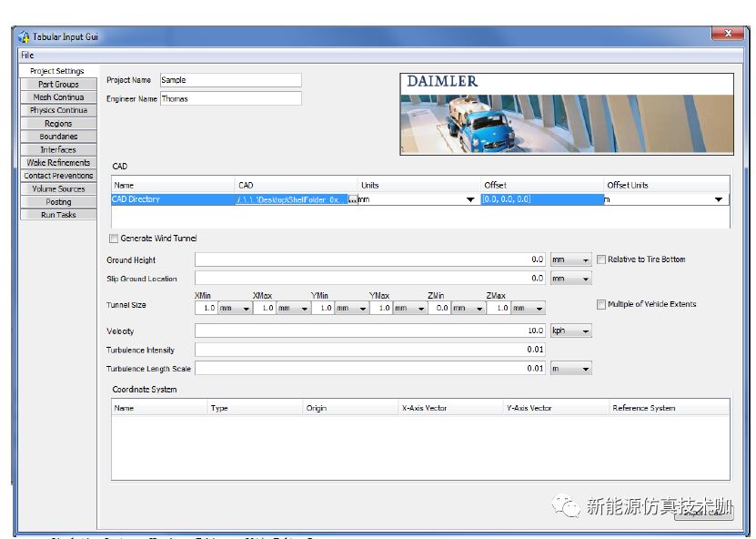Check Multiple of Vehicle Extents option
The height and width of the screenshot is (539, 756).
(601, 304)
